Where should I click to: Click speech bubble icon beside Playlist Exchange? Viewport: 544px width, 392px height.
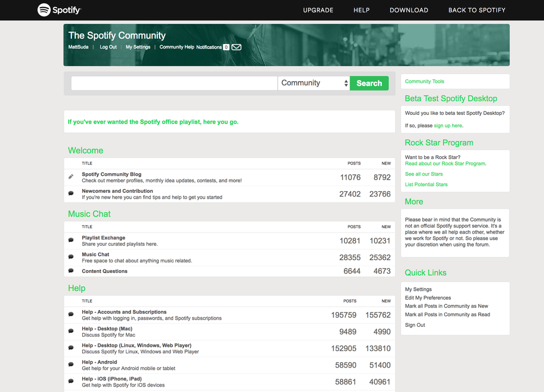click(71, 240)
